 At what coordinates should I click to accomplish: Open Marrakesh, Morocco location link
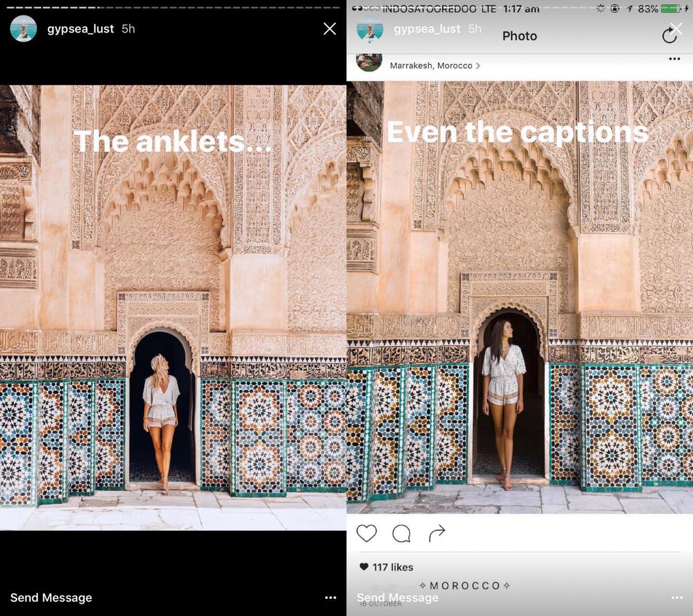tap(431, 65)
